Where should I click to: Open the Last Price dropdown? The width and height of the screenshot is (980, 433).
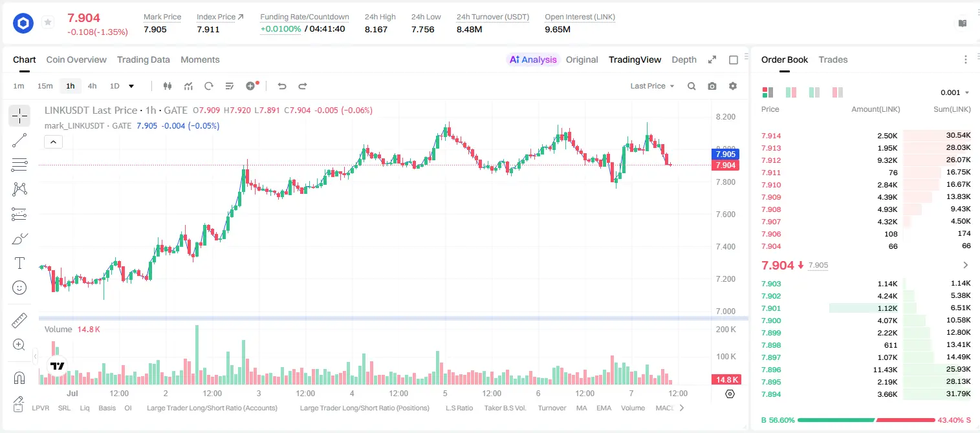pyautogui.click(x=652, y=86)
